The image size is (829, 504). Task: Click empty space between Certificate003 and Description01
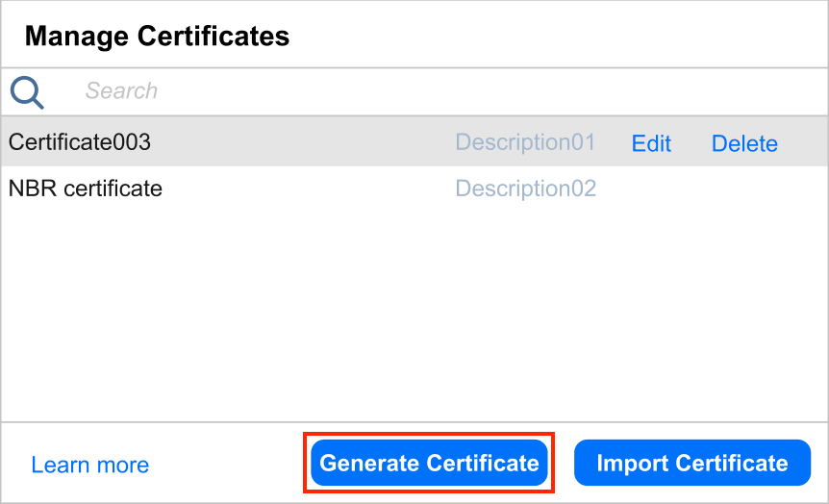[x=303, y=142]
